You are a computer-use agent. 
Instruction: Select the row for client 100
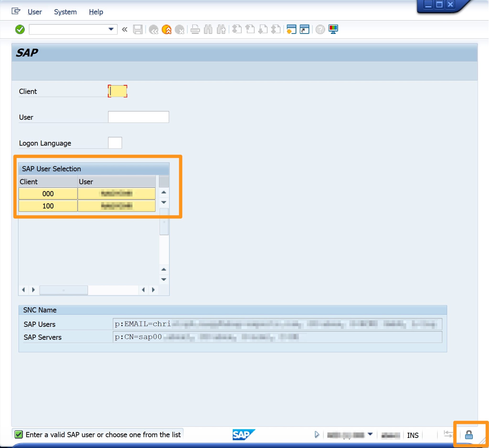48,206
